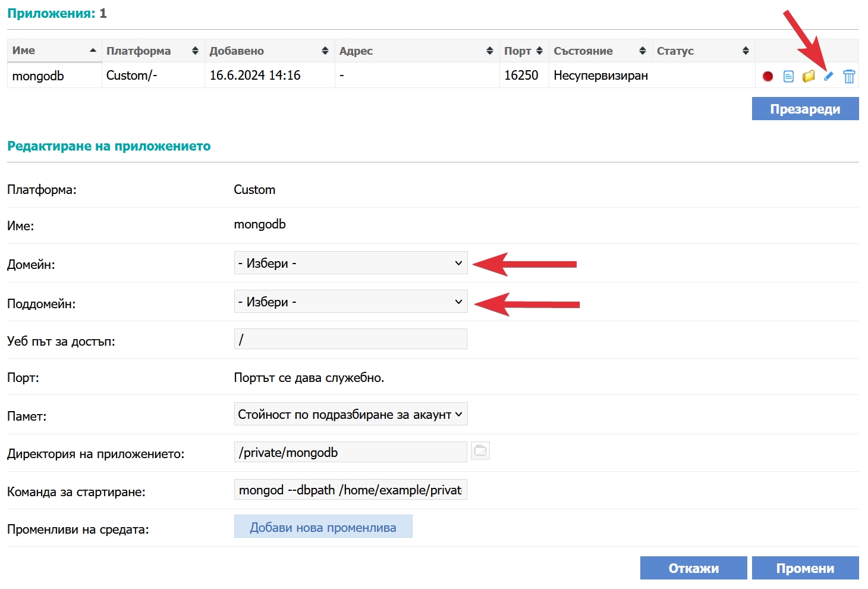Viewport: 868px width, 589px height.
Task: Click the Несупервизиран state cell
Action: point(600,76)
